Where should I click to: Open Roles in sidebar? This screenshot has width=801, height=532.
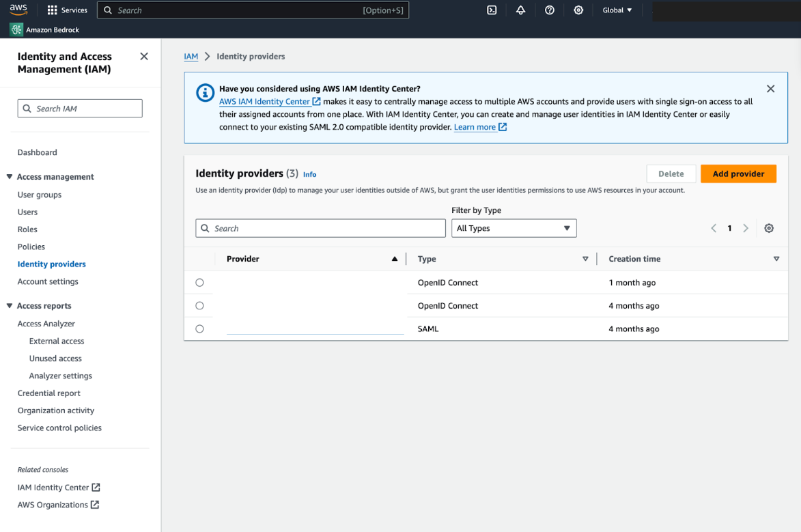click(x=27, y=229)
